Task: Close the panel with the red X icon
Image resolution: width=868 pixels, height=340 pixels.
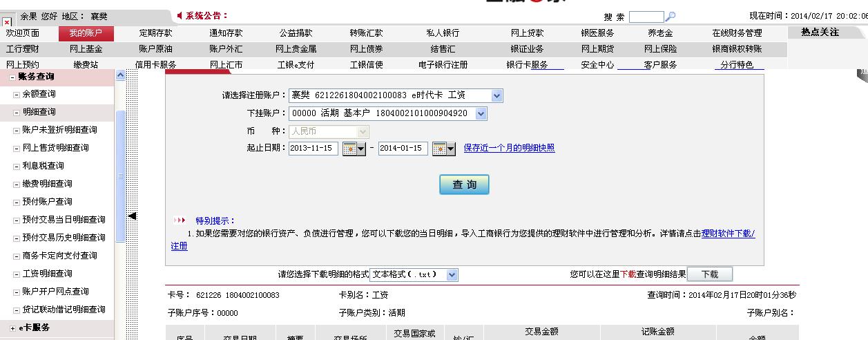Action: (7, 22)
